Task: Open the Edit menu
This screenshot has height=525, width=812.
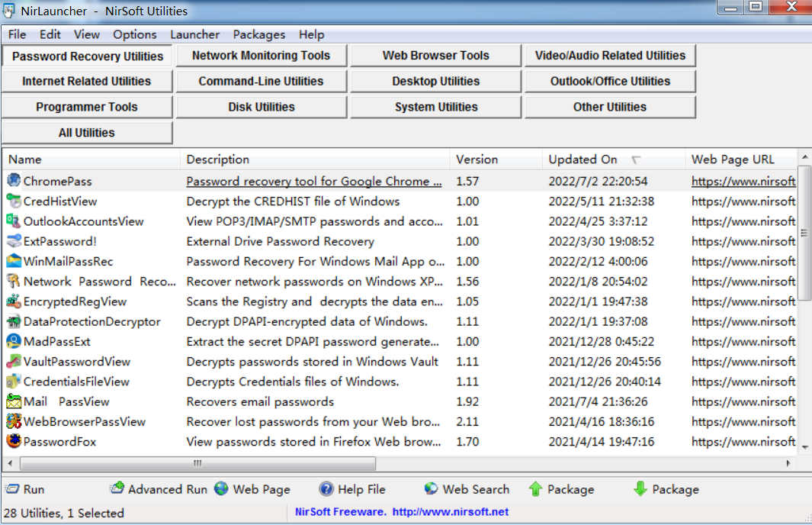Action: [x=50, y=34]
